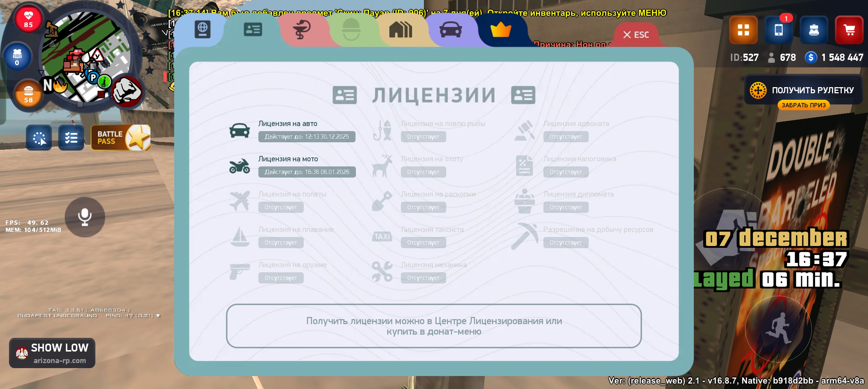This screenshot has width=868, height=389.
Task: Click the ЗАБРАТЬ ПРИЗ button
Action: pos(804,105)
